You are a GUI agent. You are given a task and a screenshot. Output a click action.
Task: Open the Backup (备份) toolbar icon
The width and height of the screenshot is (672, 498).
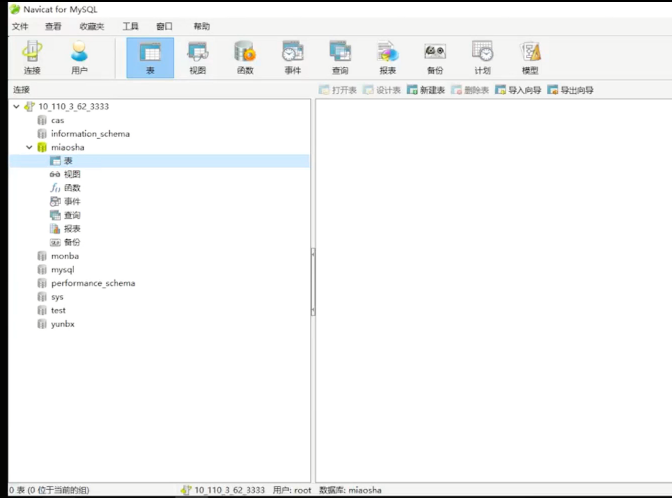tap(435, 57)
